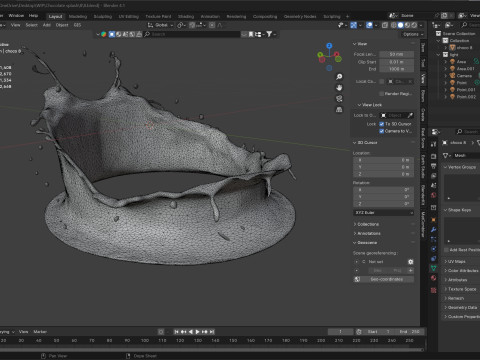Viewport: 480px width, 360px height.
Task: Open XYZ Euler rotation mode dropdown
Action: (x=383, y=213)
